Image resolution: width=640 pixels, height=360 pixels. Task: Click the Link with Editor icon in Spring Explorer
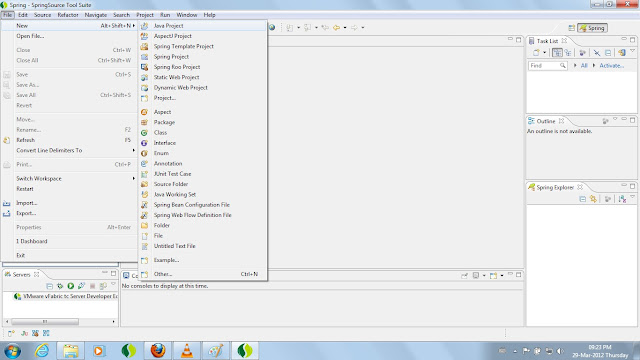point(593,199)
